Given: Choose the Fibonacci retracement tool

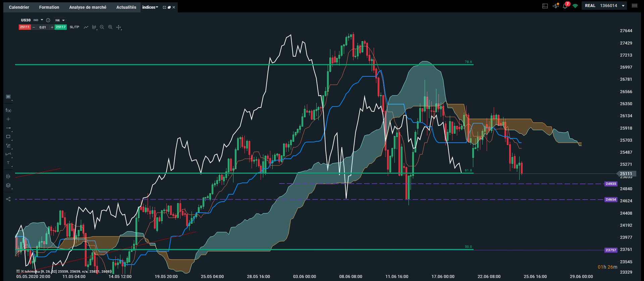Looking at the screenshot, I should click(8, 146).
